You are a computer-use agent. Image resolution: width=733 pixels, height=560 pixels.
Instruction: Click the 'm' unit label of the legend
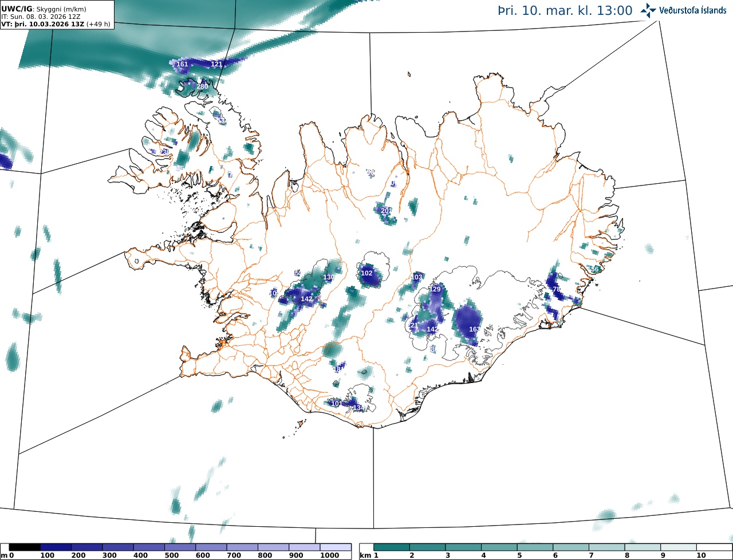pyautogui.click(x=4, y=555)
